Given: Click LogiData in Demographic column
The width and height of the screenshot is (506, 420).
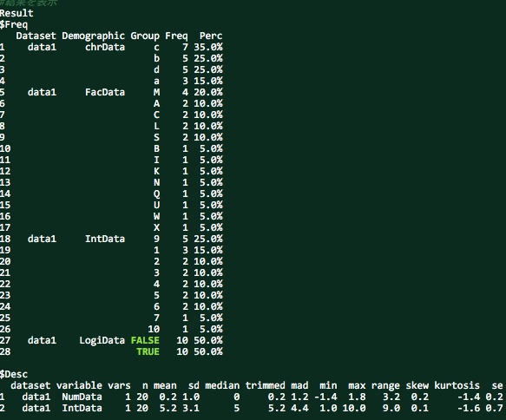Looking at the screenshot, I should point(102,341).
